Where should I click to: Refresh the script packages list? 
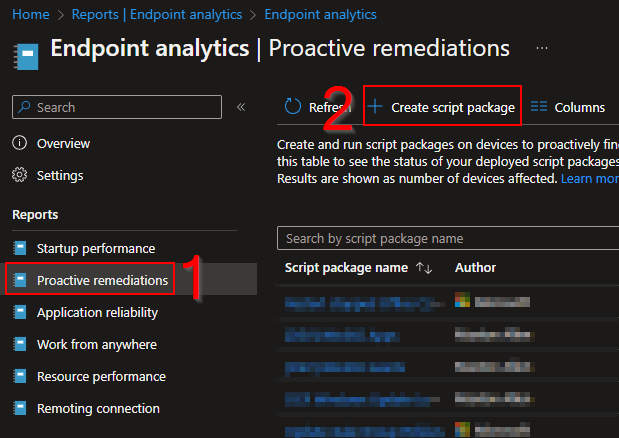pyautogui.click(x=316, y=107)
